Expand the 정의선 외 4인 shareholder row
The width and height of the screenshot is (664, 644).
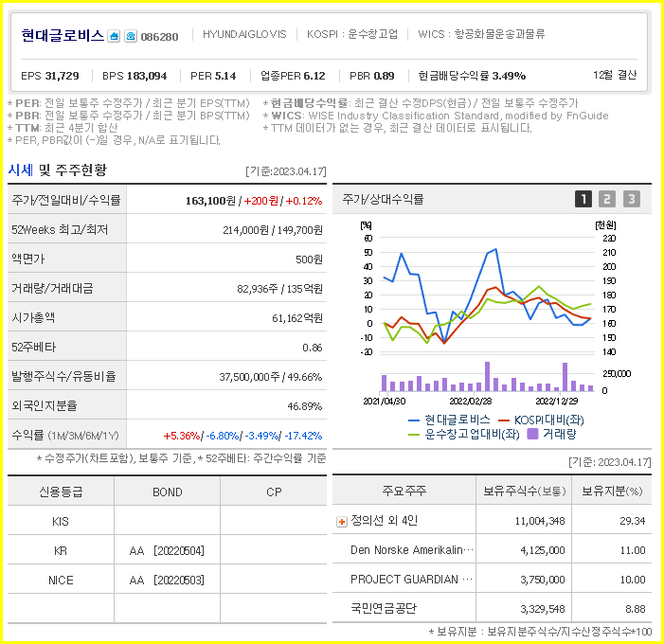click(x=342, y=522)
